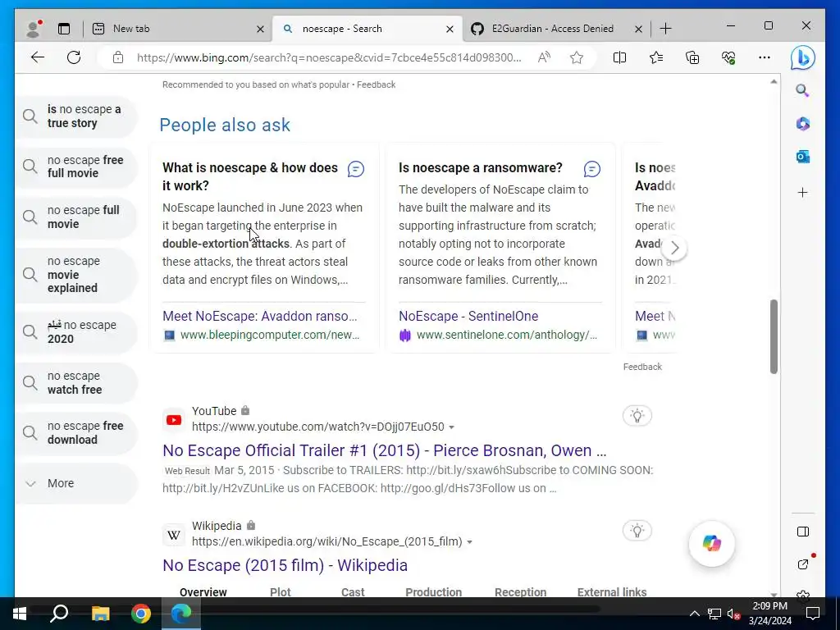Image resolution: width=840 pixels, height=630 pixels.
Task: Open link externally sidebar icon
Action: coord(802,564)
